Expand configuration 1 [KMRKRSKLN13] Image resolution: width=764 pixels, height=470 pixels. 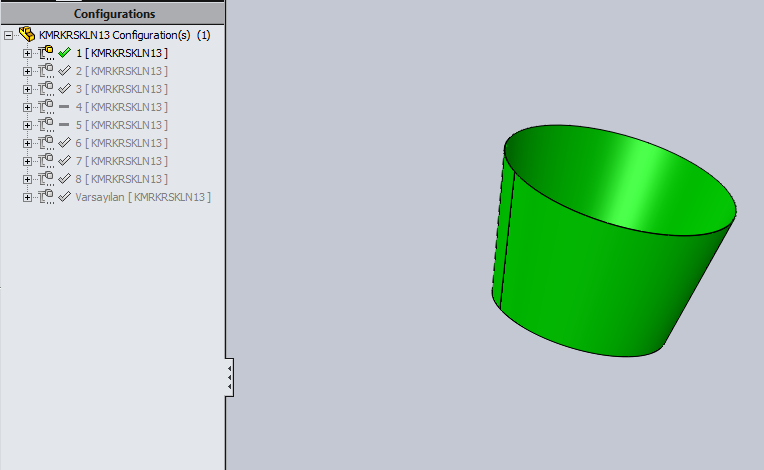coord(27,53)
